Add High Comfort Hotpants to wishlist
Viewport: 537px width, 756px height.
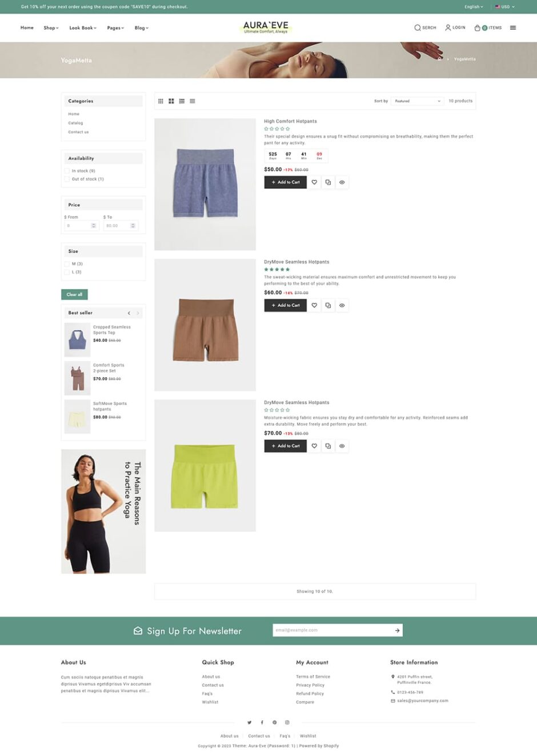click(x=314, y=182)
